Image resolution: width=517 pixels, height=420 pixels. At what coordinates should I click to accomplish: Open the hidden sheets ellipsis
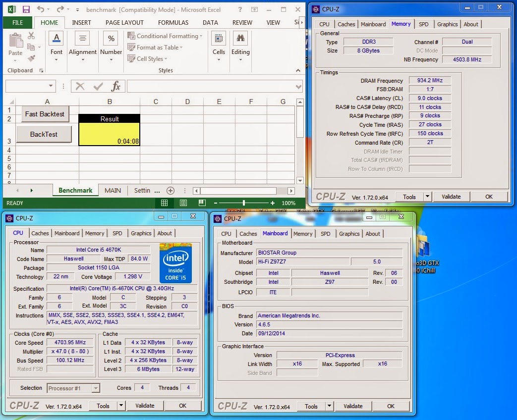[x=157, y=191]
